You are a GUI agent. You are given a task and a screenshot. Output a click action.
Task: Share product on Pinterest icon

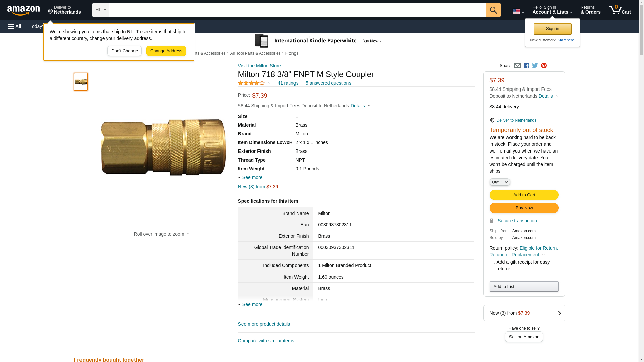pyautogui.click(x=544, y=66)
